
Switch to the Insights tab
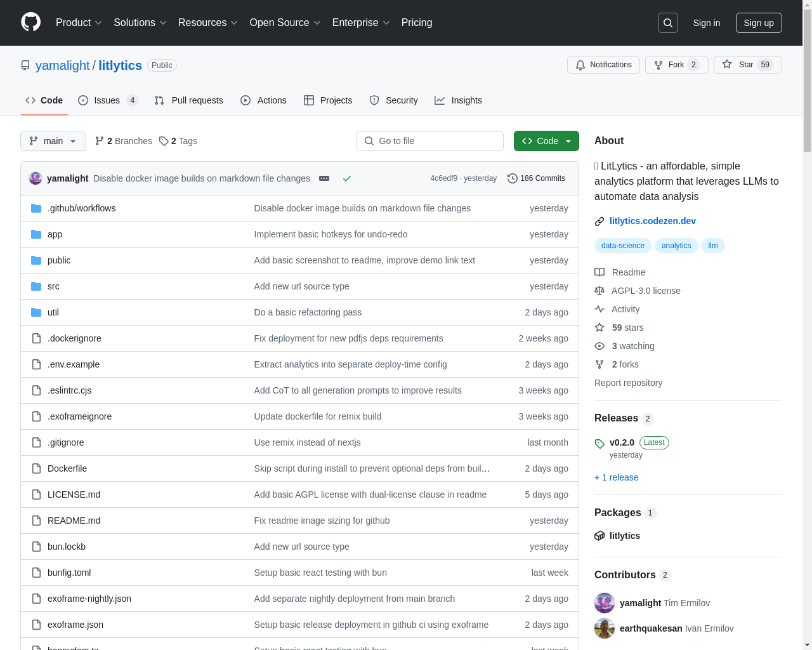(458, 100)
